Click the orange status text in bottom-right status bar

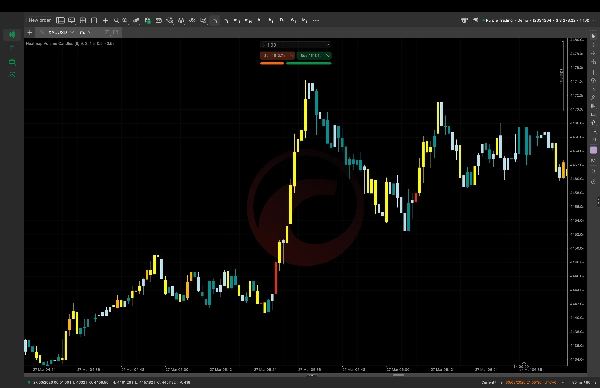pyautogui.click(x=531, y=382)
